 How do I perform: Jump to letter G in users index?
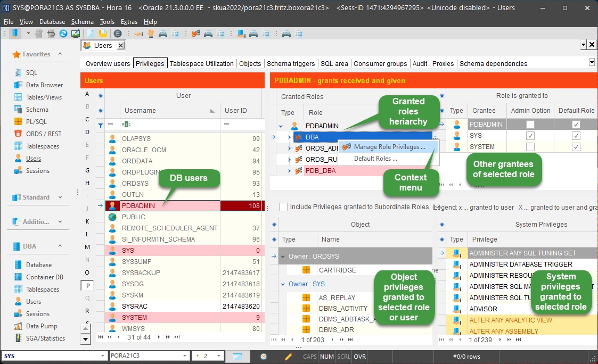point(87,170)
